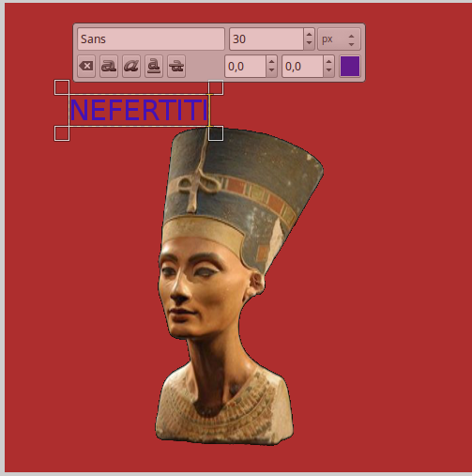
Task: Decrease font size with down arrow
Action: pyautogui.click(x=309, y=44)
